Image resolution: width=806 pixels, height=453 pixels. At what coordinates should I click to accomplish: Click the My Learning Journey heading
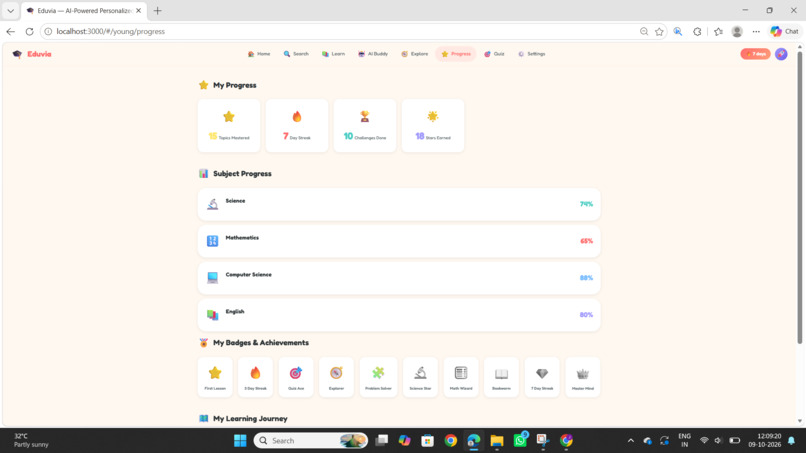coord(250,419)
